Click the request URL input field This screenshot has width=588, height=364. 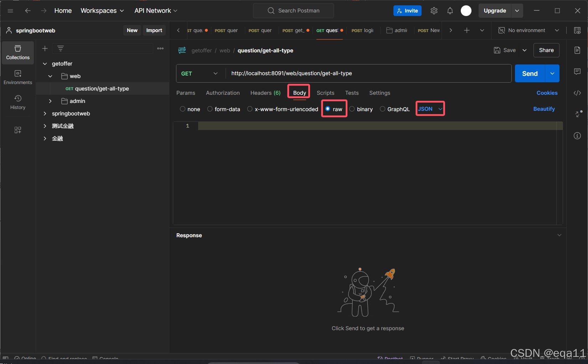tap(367, 73)
